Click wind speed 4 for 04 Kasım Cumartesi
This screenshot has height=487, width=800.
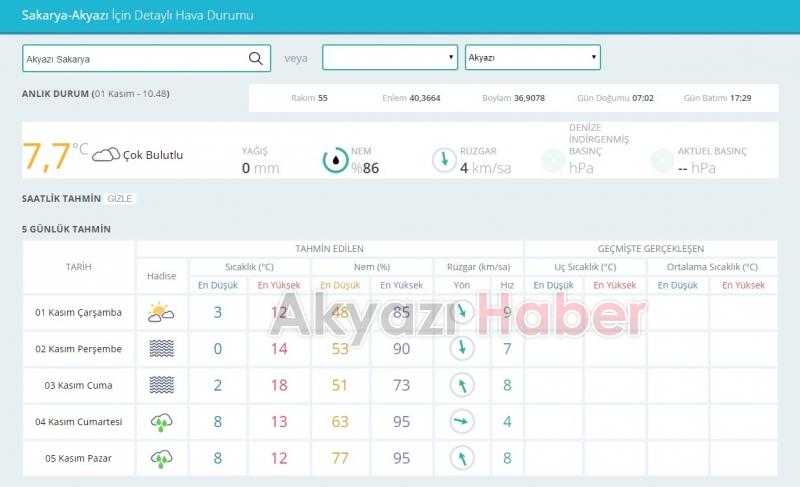(x=507, y=422)
